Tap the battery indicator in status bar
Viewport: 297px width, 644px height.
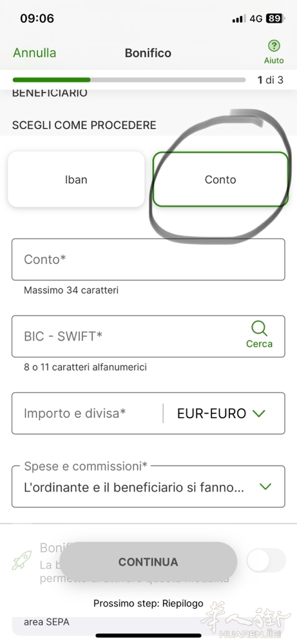(x=274, y=19)
